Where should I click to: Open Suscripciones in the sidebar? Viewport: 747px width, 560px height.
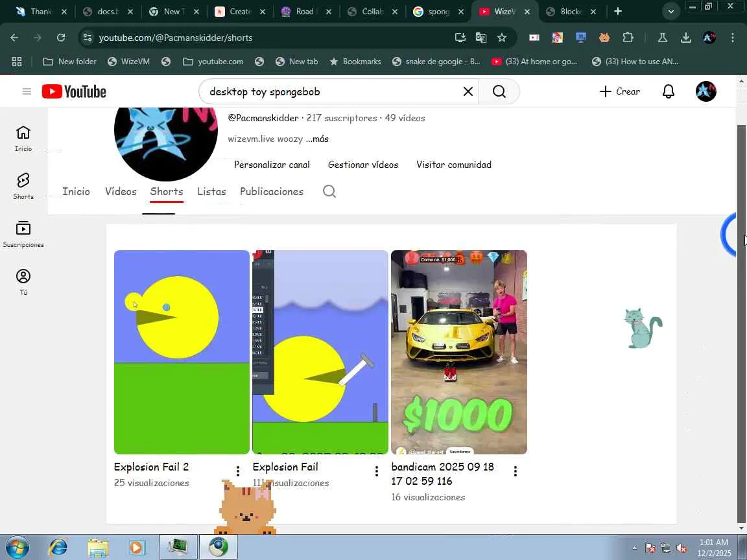[x=23, y=234]
